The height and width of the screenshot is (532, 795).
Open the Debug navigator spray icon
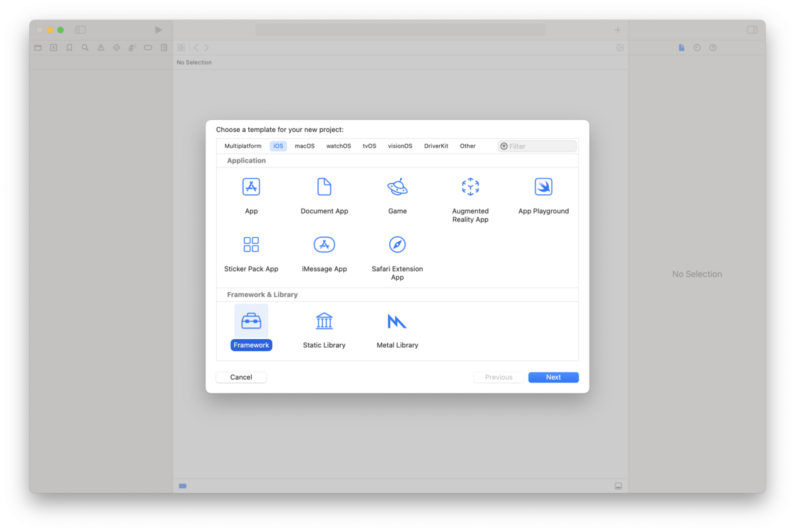132,48
